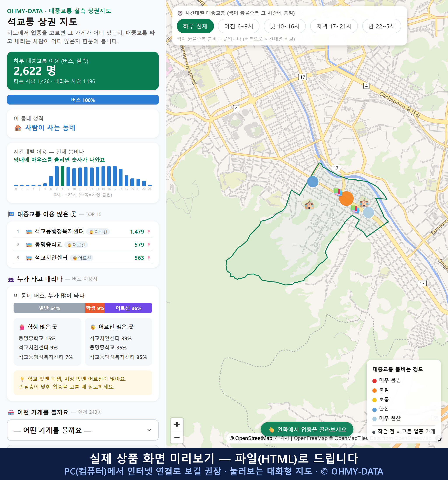Click the 어르신 36% purple segment
This screenshot has width=448, height=480.
click(x=128, y=308)
